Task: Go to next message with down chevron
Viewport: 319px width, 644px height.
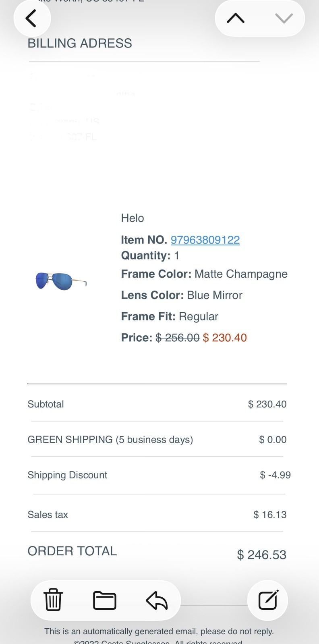Action: point(284,19)
